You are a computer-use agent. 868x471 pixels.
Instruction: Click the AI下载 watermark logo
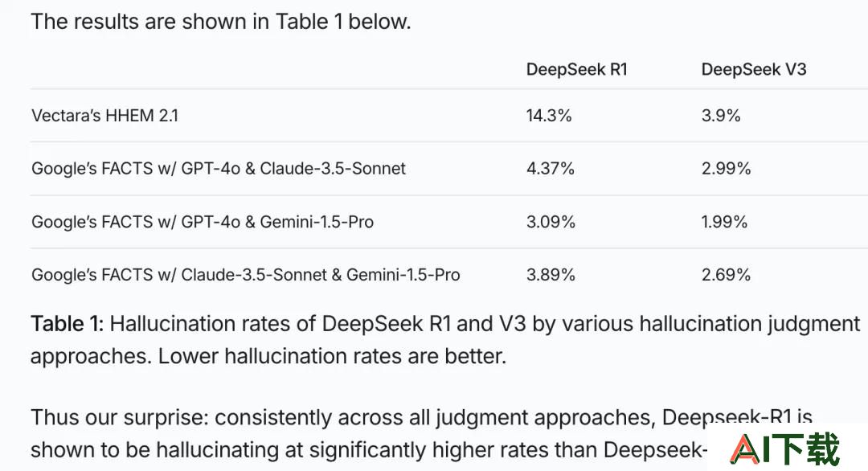pos(785,448)
